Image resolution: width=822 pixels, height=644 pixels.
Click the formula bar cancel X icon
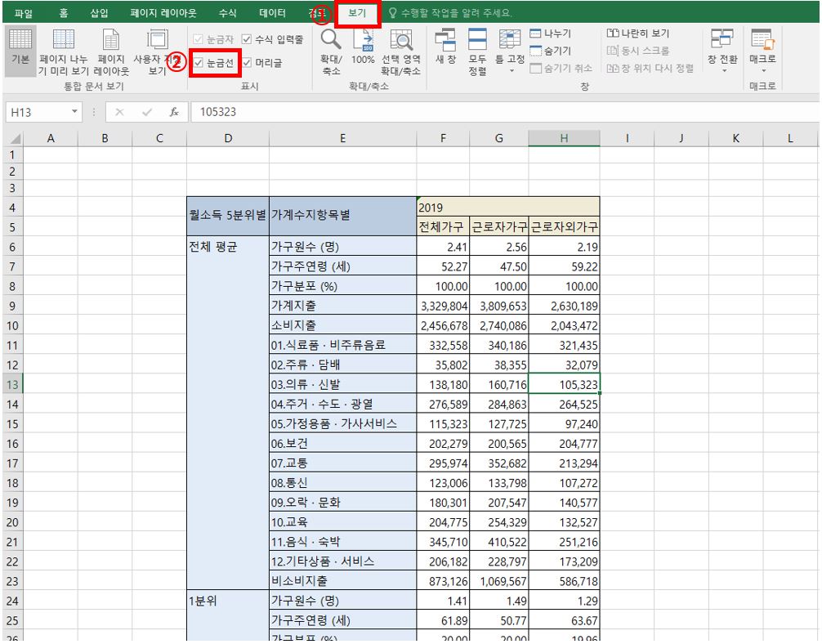click(119, 112)
